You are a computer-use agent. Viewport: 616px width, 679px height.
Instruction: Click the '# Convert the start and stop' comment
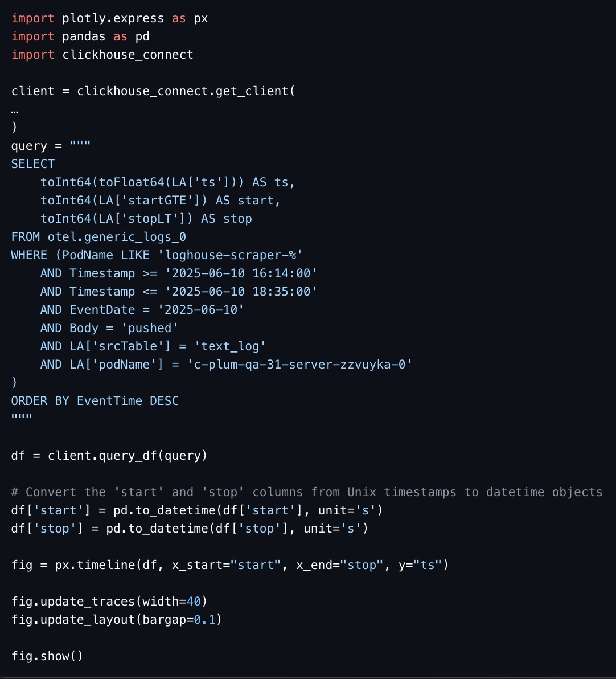(307, 492)
